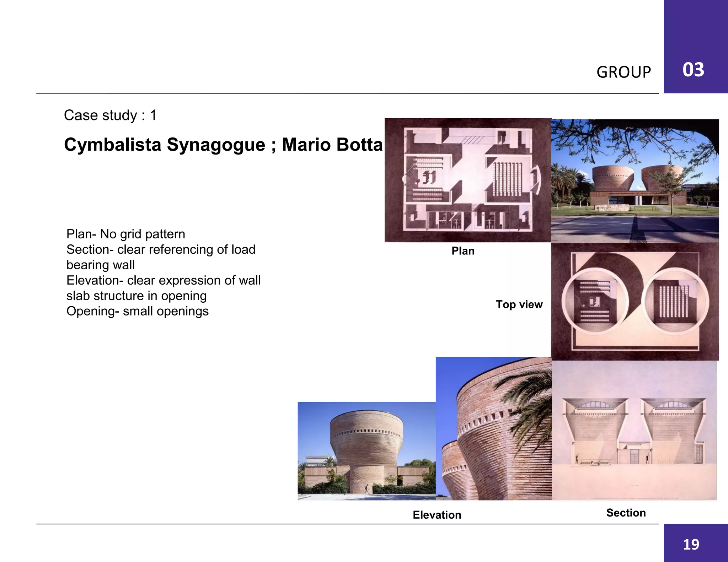This screenshot has width=728, height=562.
Task: Click the 'bearing wall' text line
Action: tap(101, 265)
